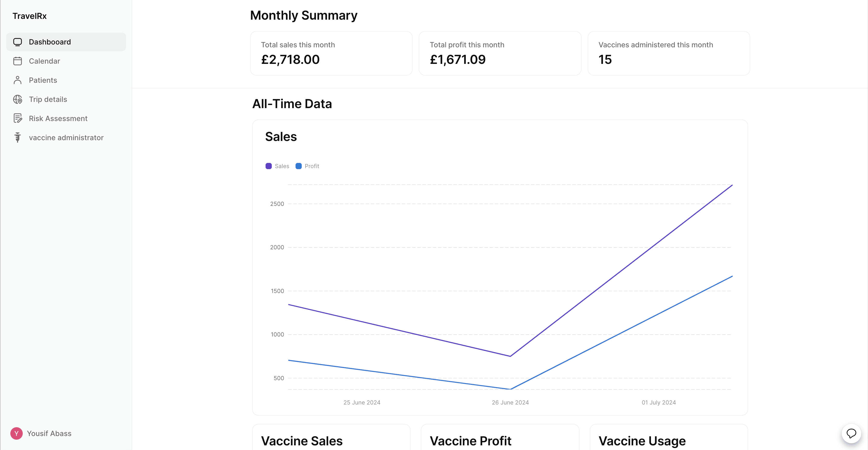Image resolution: width=868 pixels, height=450 pixels.
Task: Click the Yousif Abass avatar circle
Action: coord(16,433)
